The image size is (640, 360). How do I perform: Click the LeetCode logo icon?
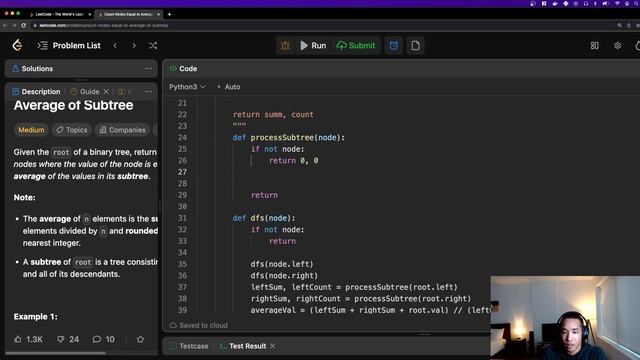17,45
